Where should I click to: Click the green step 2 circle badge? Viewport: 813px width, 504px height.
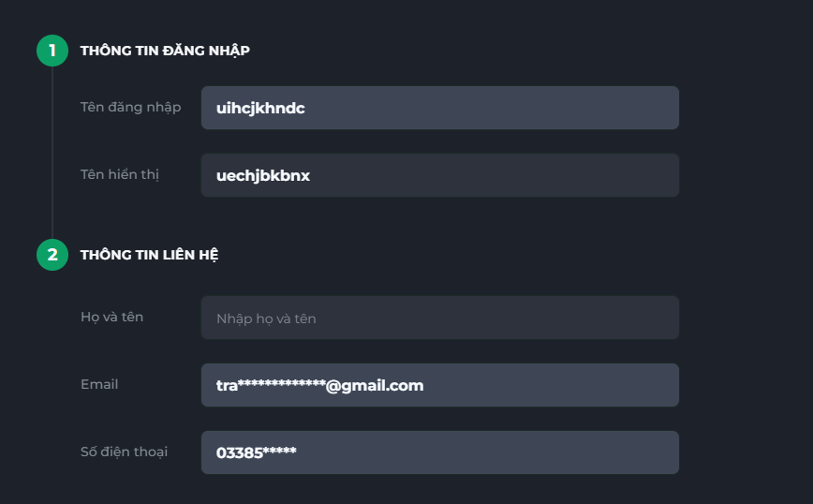pos(52,255)
